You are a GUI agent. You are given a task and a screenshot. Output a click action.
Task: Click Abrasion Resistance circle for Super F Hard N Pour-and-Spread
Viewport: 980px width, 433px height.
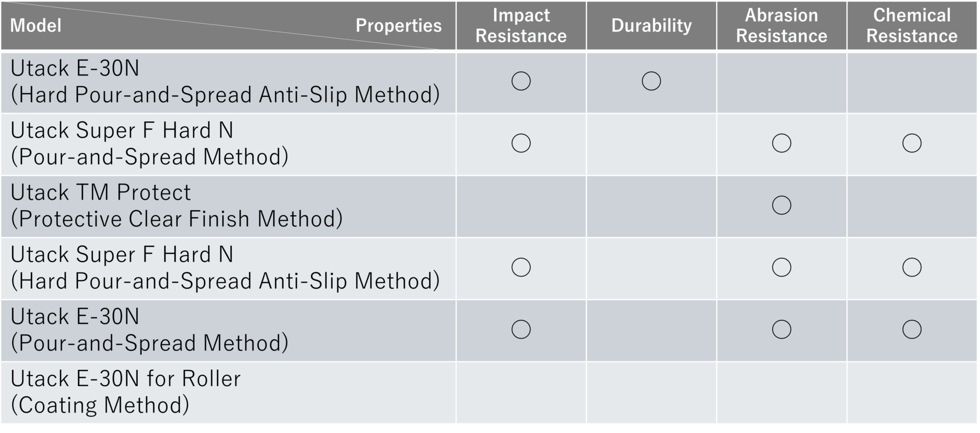(x=781, y=143)
